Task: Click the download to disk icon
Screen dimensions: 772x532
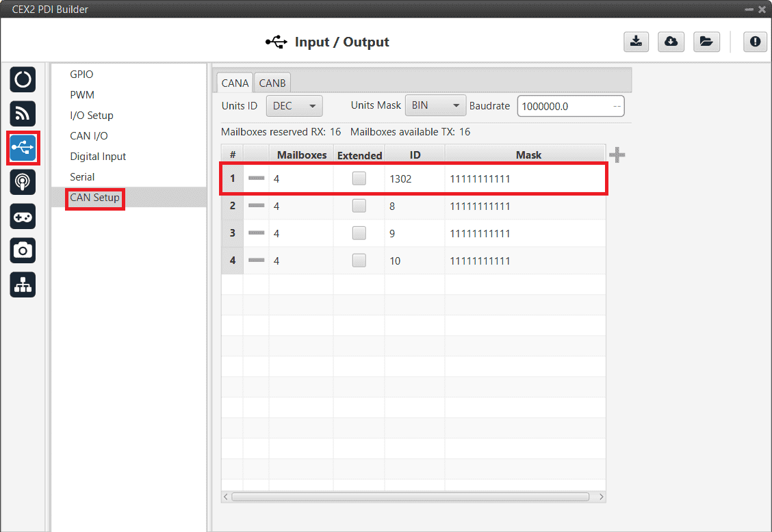Action: [636, 42]
